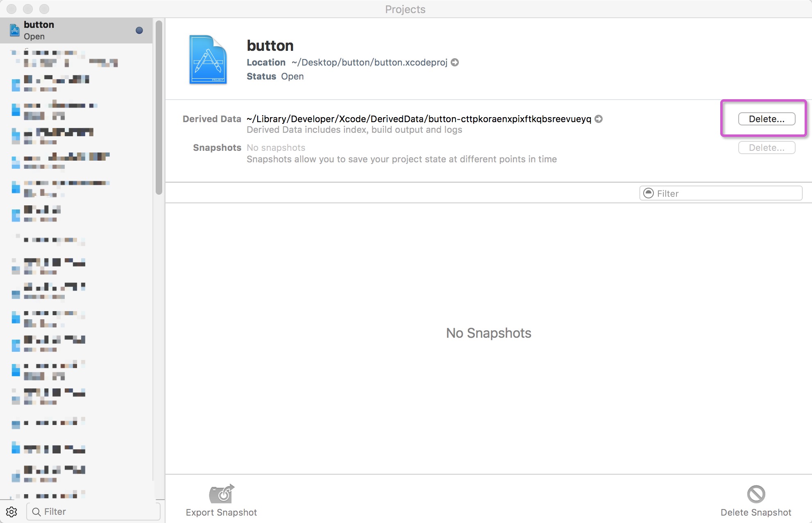The image size is (812, 523).
Task: Click the sidebar magnifying glass icon
Action: 36,512
